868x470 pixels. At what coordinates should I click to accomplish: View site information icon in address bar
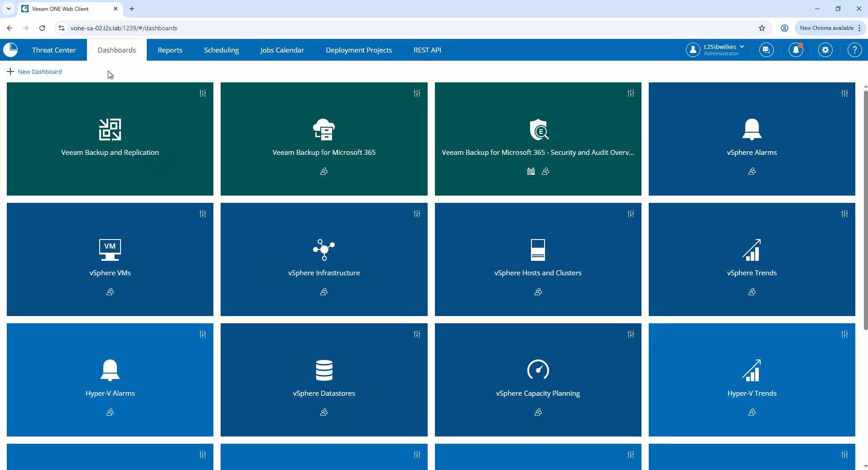62,28
